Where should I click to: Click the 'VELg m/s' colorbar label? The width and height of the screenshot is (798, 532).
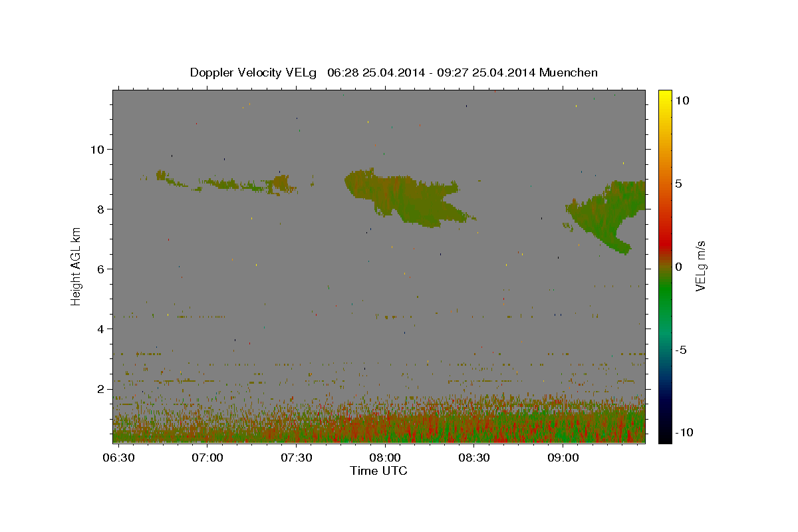coord(700,267)
